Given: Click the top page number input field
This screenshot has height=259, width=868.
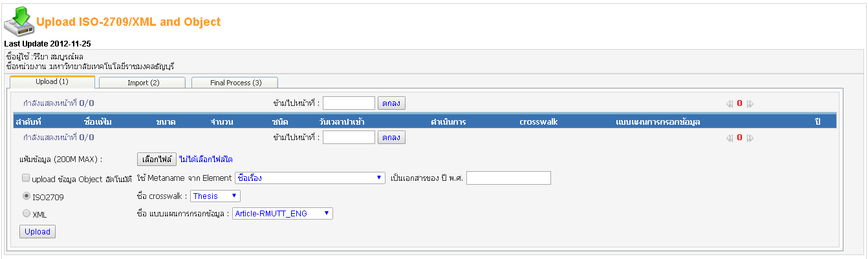Looking at the screenshot, I should [349, 103].
